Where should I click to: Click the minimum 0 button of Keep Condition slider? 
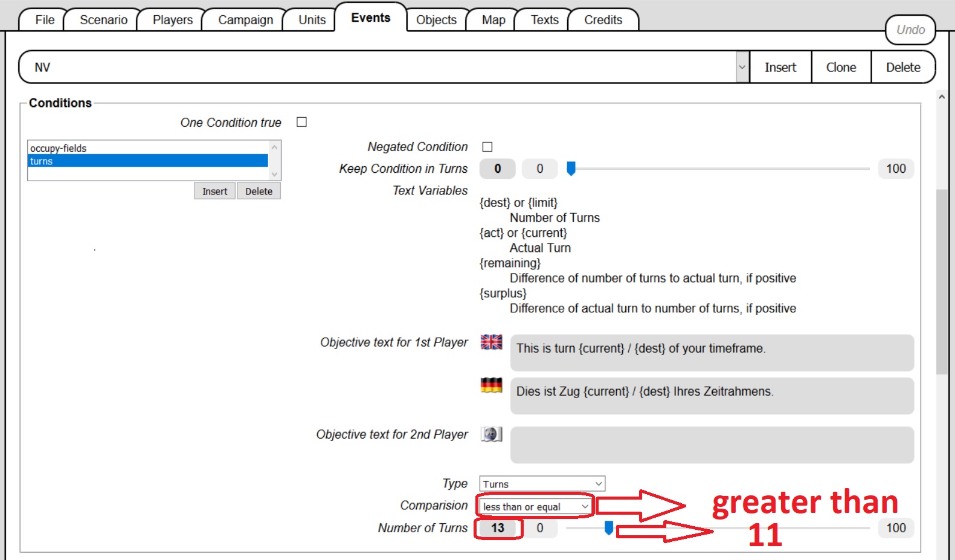540,169
